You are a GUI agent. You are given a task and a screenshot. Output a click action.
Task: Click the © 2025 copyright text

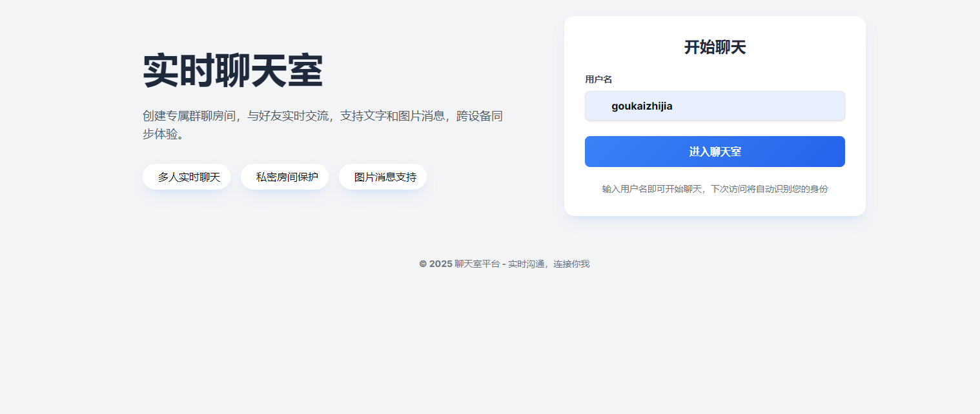click(436, 264)
